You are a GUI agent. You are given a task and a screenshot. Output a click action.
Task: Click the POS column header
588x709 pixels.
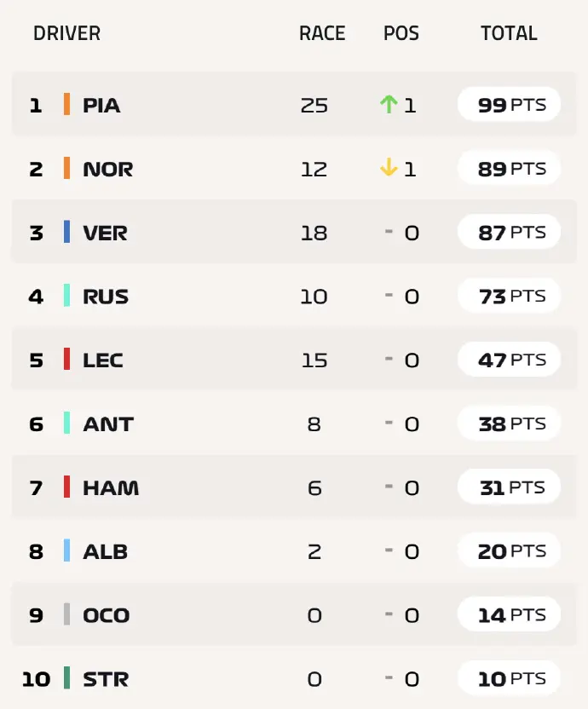401,33
